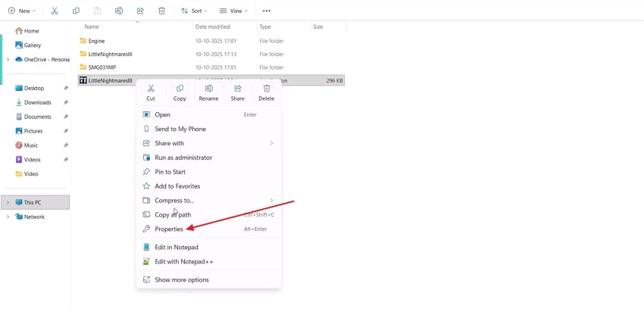The image size is (644, 312).
Task: Select Edit with Notepad++
Action: tap(208, 261)
